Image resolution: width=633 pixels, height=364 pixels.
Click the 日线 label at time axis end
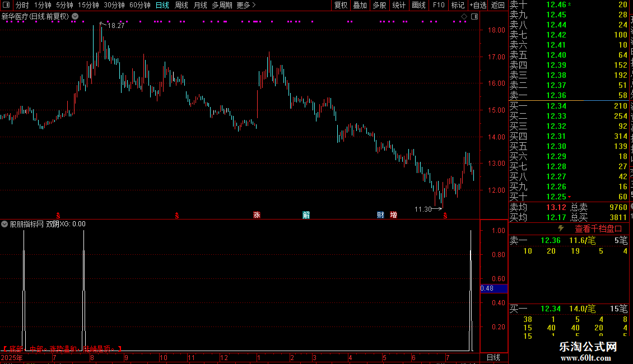(494, 357)
